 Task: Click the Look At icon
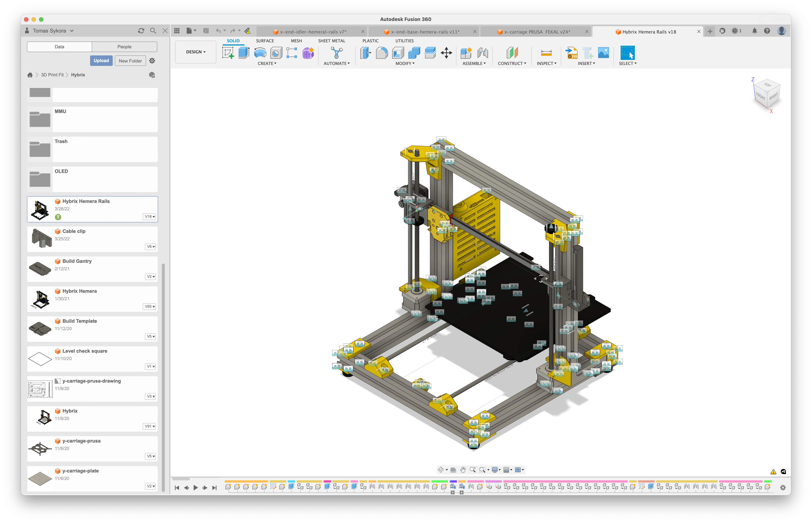453,470
